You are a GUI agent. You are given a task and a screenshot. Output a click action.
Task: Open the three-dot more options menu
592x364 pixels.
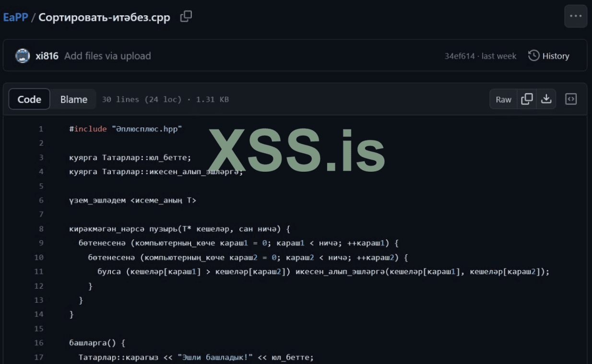click(x=576, y=16)
